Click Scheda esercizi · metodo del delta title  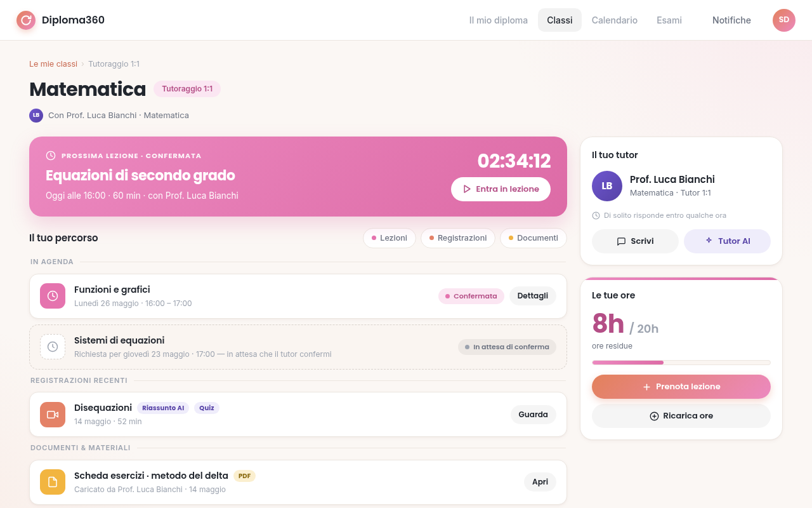(x=151, y=476)
